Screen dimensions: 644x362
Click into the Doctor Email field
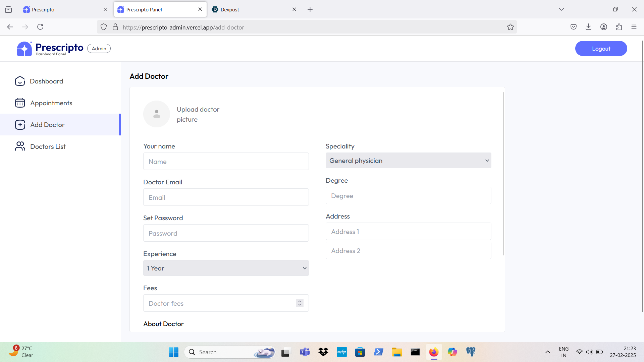226,197
